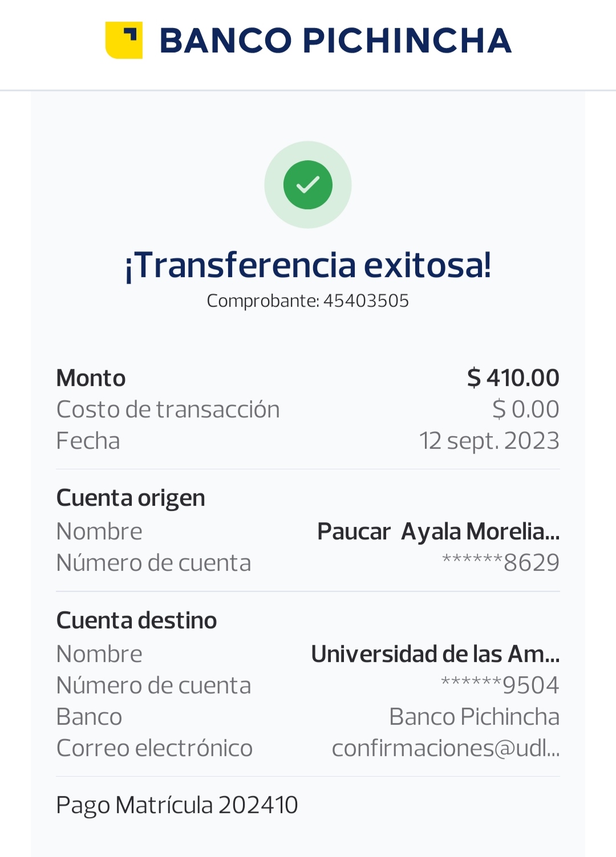Click the Banco Pichincha destination bank value

474,717
